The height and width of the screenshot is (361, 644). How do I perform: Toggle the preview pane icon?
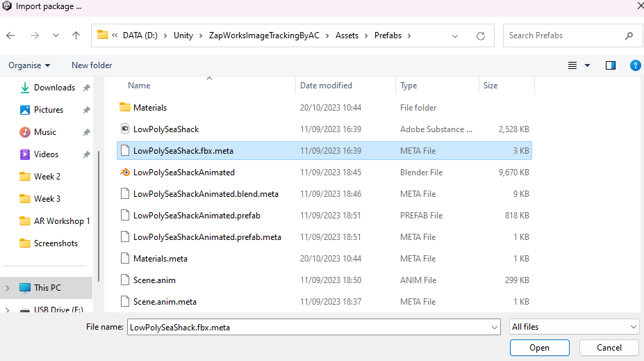pos(611,65)
